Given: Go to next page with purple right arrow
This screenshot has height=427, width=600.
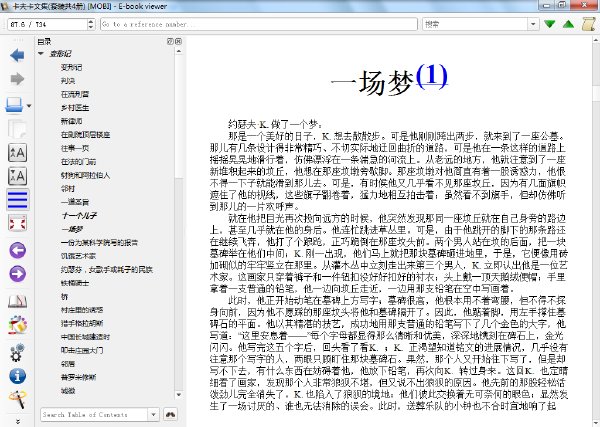Looking at the screenshot, I should pos(17,274).
